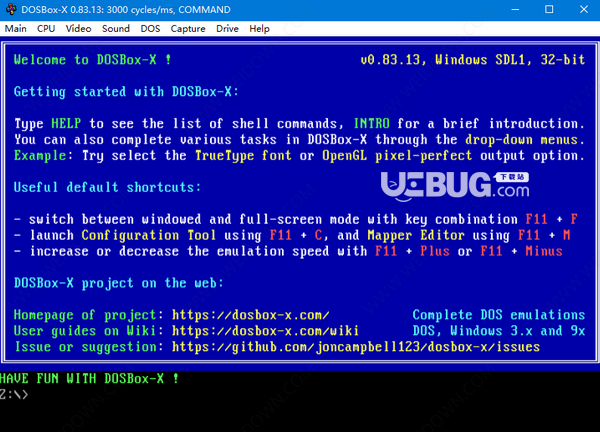Minimize the DOSBox-X window

point(515,9)
